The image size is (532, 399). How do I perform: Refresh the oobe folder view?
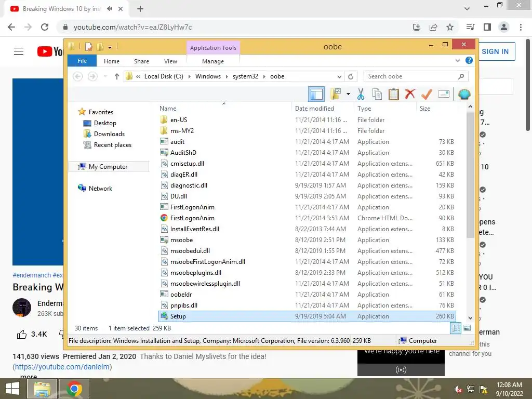tap(351, 77)
